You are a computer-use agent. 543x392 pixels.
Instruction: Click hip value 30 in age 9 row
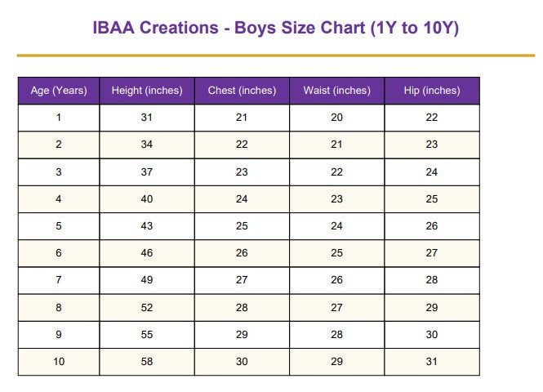point(432,334)
